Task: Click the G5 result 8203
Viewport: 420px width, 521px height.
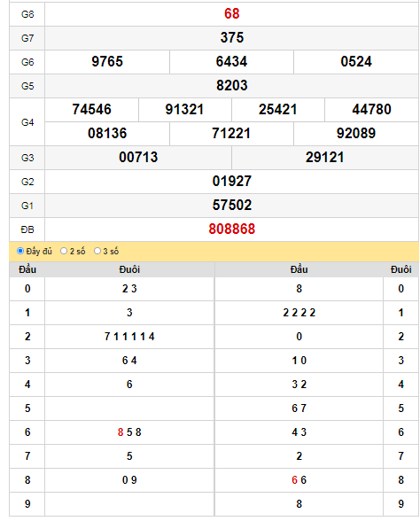Action: [231, 85]
